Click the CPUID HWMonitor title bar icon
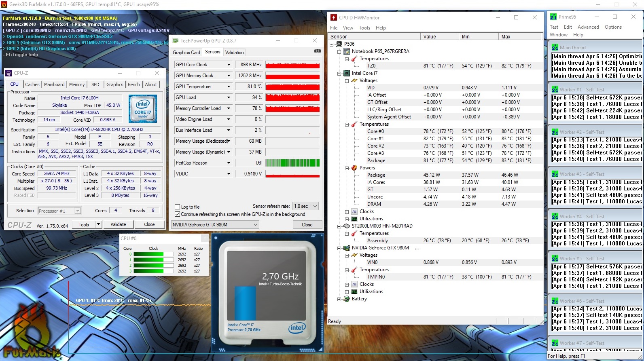This screenshot has height=361, width=644. click(334, 17)
